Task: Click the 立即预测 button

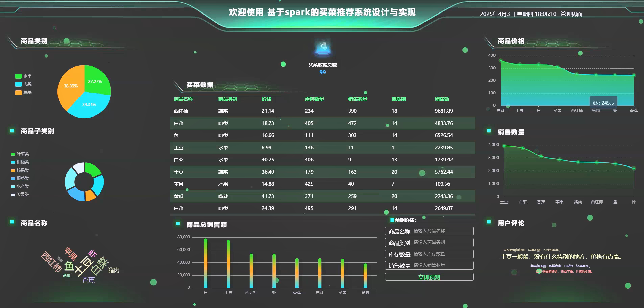Action: [x=429, y=277]
